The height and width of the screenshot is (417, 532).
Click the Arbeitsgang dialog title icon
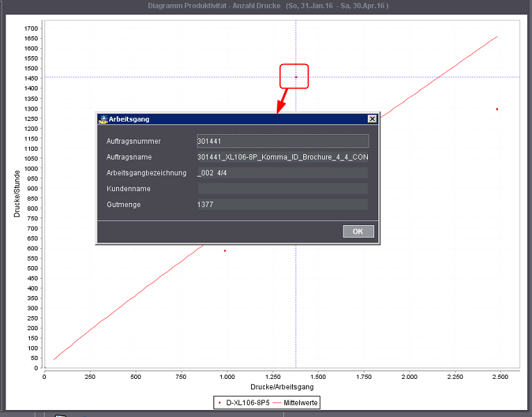[x=103, y=119]
